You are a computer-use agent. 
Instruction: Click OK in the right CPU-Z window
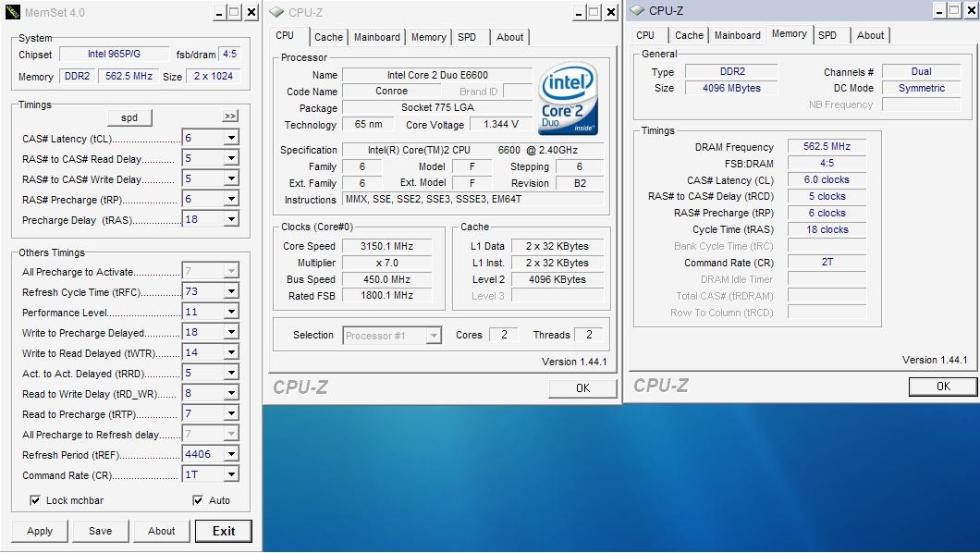pos(943,387)
